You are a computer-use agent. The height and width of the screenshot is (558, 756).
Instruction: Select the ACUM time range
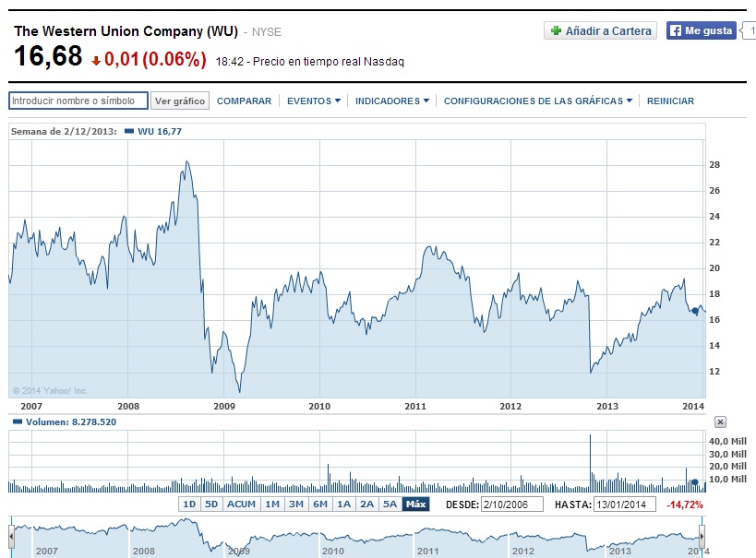point(241,505)
